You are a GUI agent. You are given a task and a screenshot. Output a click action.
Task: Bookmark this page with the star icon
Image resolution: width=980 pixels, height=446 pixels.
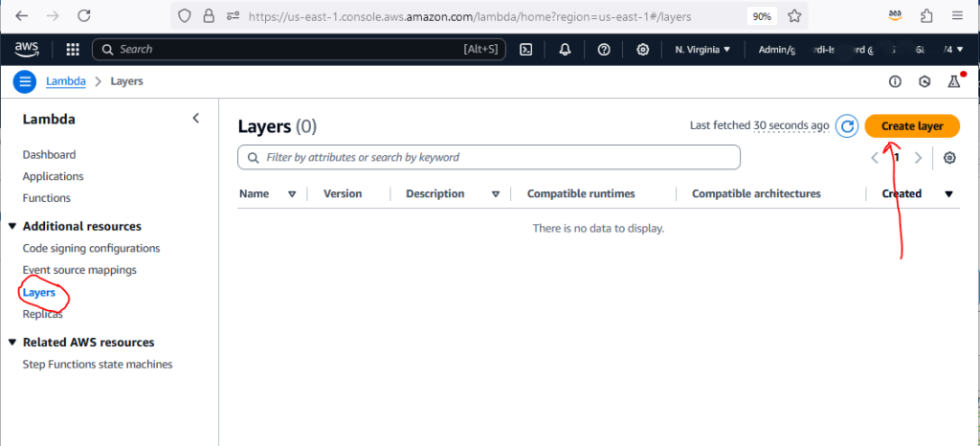pyautogui.click(x=794, y=16)
